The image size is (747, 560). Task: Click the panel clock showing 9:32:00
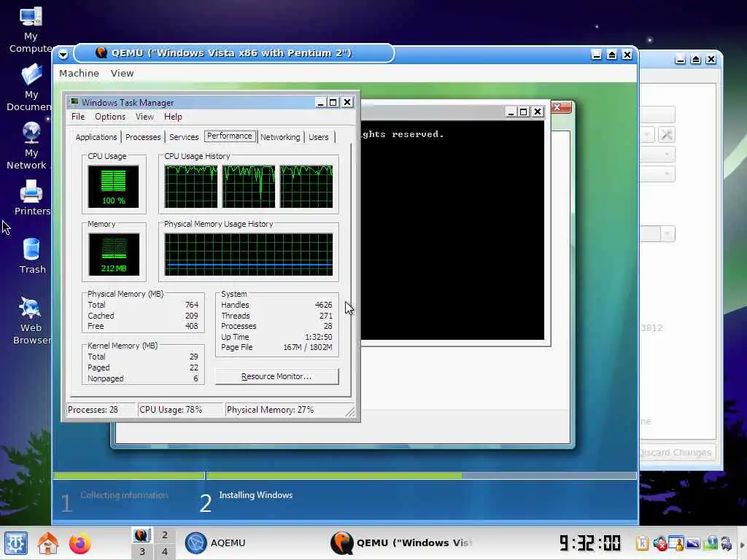click(x=589, y=542)
